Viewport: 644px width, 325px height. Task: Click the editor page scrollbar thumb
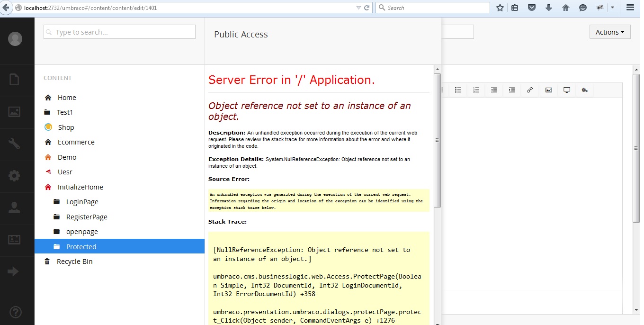(x=636, y=148)
